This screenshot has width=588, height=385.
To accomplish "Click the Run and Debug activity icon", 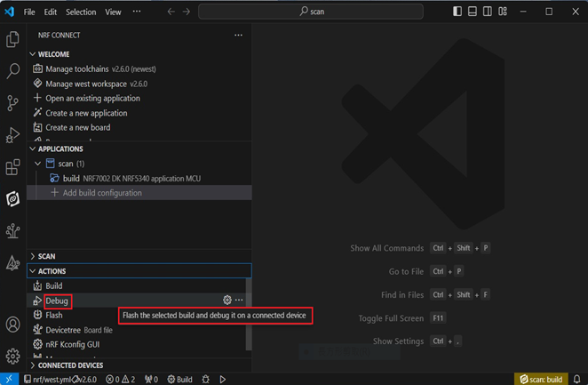I will (12, 135).
